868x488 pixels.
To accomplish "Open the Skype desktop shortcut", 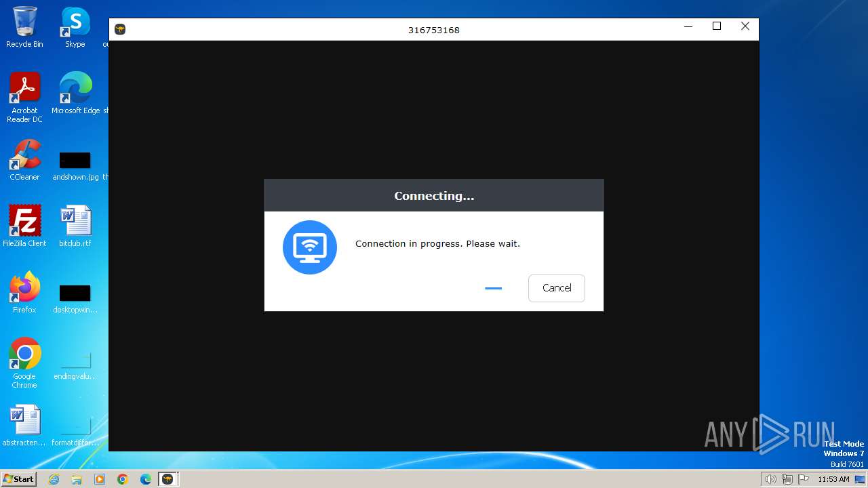I will point(75,27).
